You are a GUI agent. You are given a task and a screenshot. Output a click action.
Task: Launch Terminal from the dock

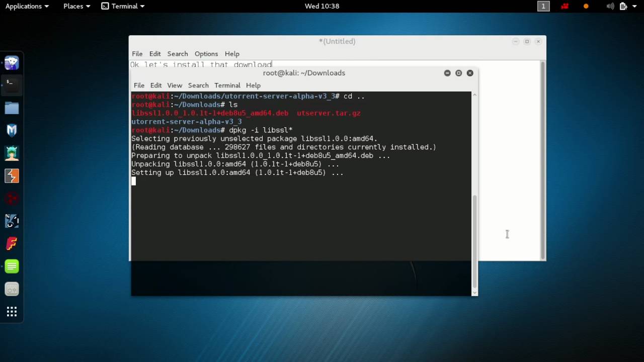(x=12, y=84)
